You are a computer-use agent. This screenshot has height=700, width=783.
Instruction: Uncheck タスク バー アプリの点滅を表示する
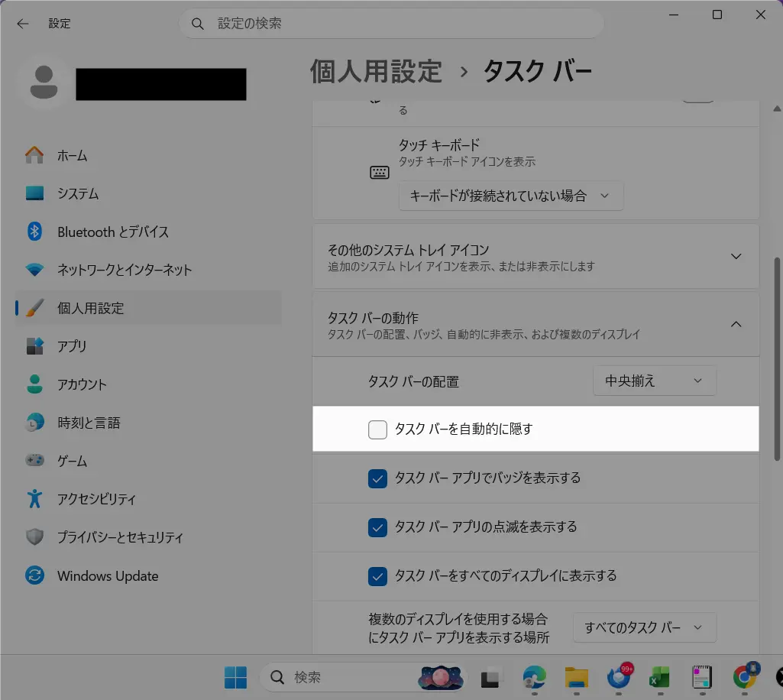coord(377,527)
